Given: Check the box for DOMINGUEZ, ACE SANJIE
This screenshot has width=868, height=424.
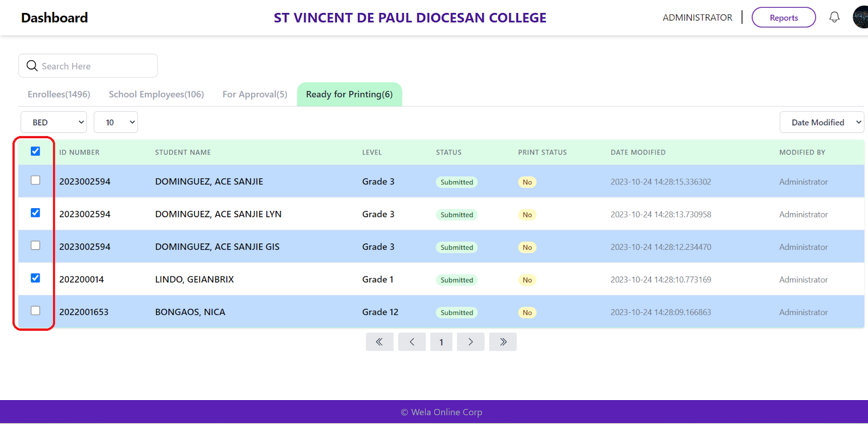Looking at the screenshot, I should click(x=35, y=180).
